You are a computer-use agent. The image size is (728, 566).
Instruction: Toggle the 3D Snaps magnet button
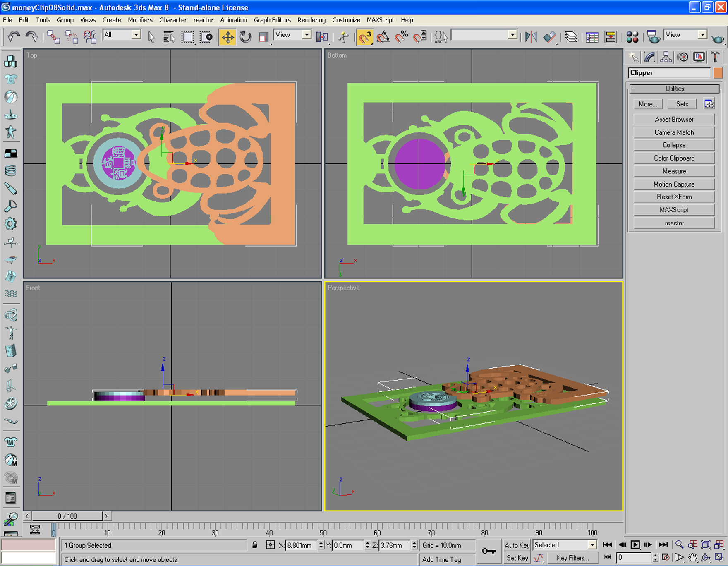click(x=364, y=37)
